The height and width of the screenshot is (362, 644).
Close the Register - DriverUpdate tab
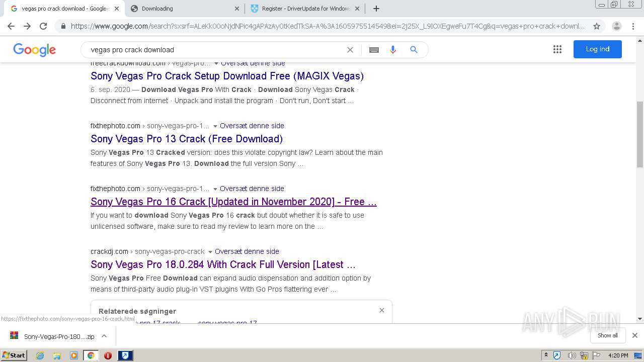tap(357, 9)
